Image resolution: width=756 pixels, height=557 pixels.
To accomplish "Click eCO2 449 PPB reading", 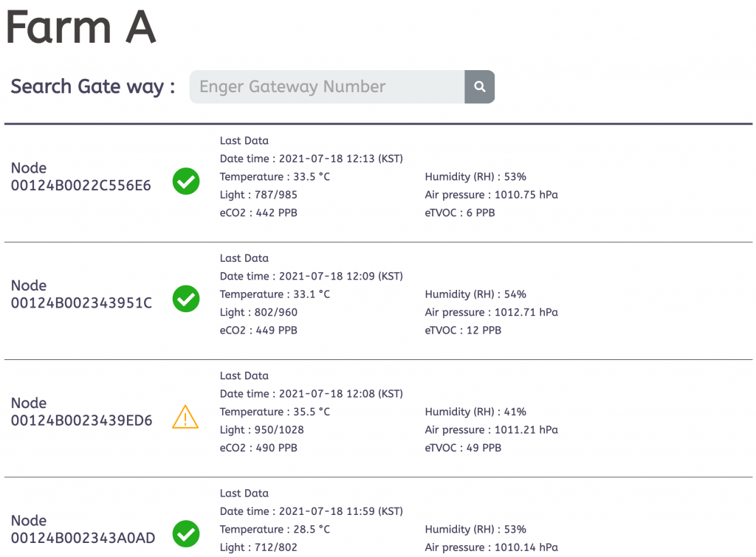I will pyautogui.click(x=258, y=331).
